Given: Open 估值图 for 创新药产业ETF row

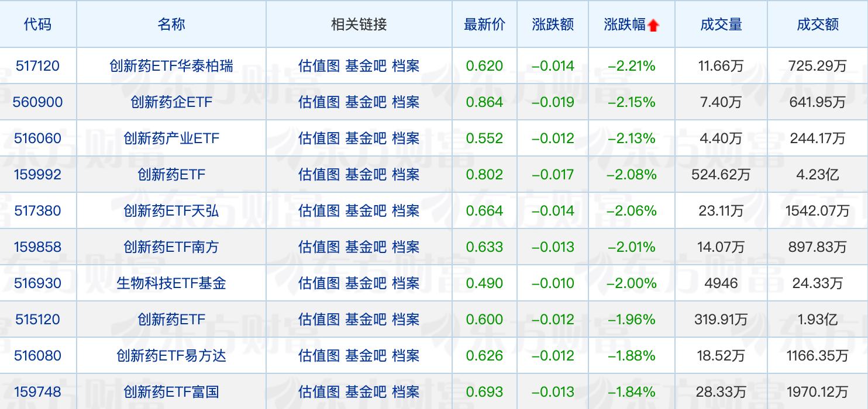Looking at the screenshot, I should (x=319, y=138).
